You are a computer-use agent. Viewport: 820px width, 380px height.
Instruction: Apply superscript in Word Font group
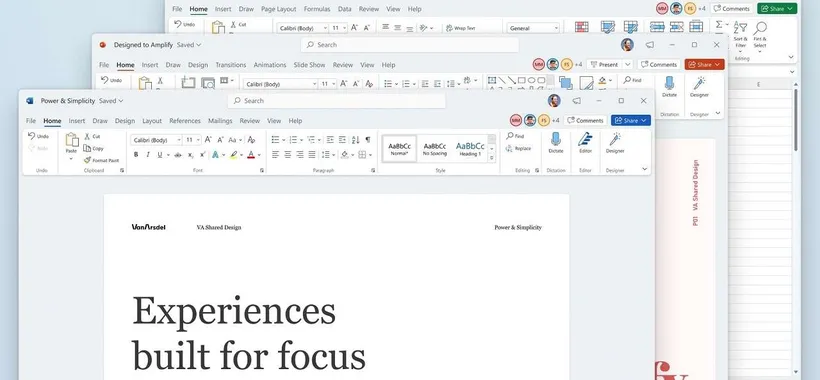[x=202, y=155]
